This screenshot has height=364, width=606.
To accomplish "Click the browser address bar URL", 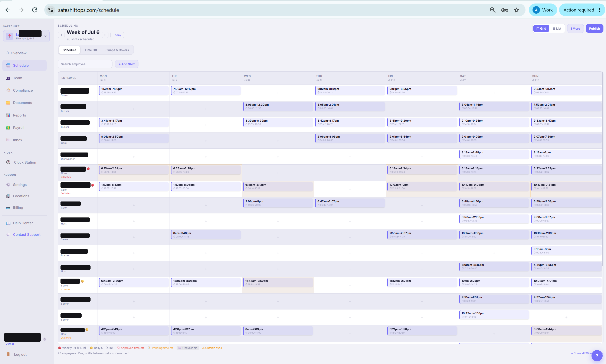I will [89, 10].
